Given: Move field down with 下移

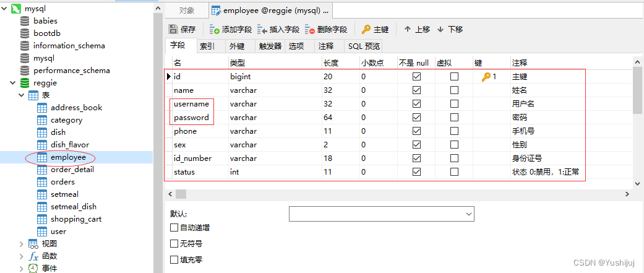Looking at the screenshot, I should (x=450, y=30).
